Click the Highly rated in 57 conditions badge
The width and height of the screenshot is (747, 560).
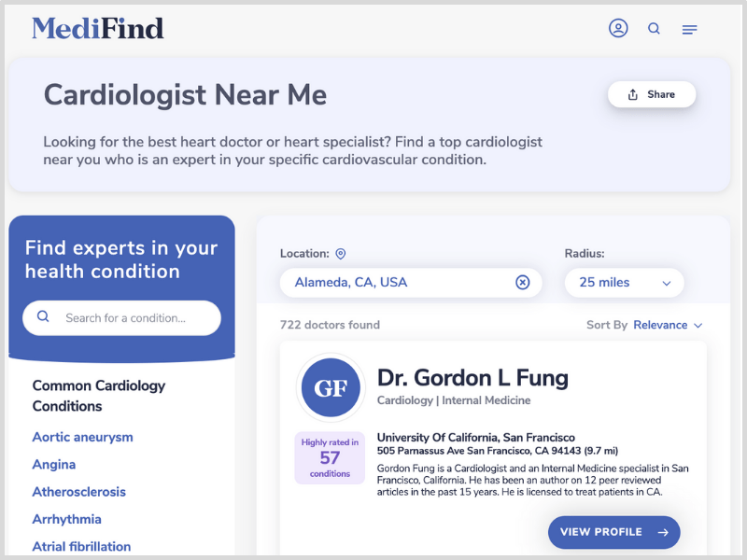point(330,457)
